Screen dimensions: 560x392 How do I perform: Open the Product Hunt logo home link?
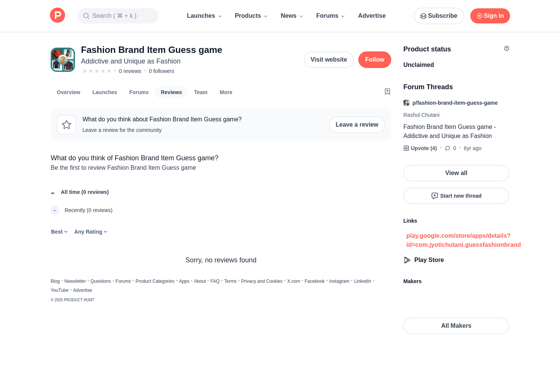(x=58, y=15)
